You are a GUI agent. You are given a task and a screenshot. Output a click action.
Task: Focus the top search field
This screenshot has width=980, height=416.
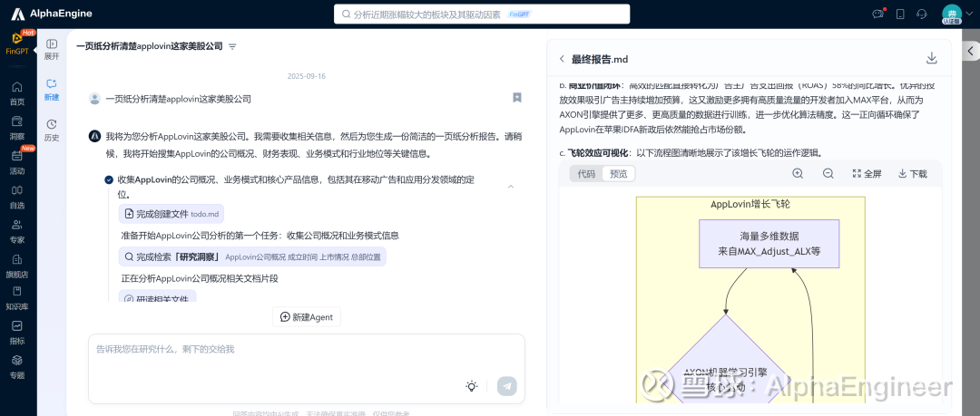pos(482,14)
